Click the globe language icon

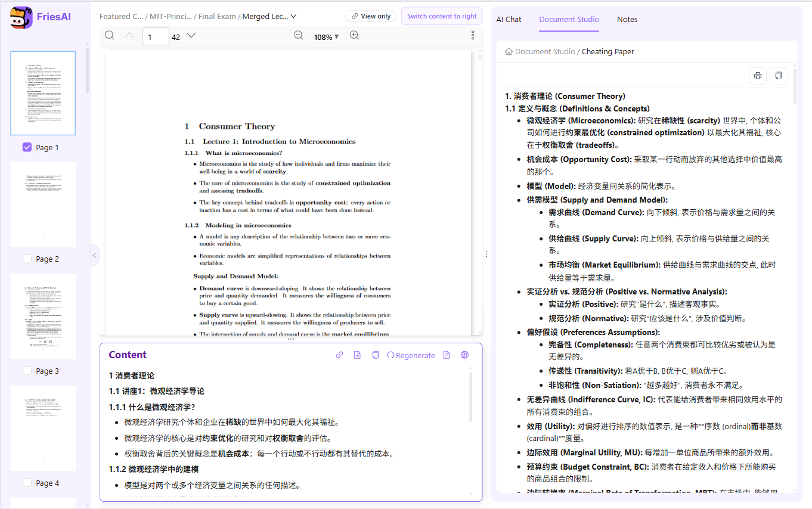[464, 355]
